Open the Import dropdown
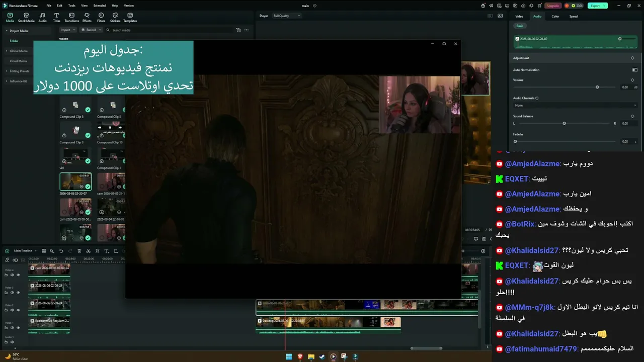Image resolution: width=644 pixels, height=362 pixels. pos(68,30)
